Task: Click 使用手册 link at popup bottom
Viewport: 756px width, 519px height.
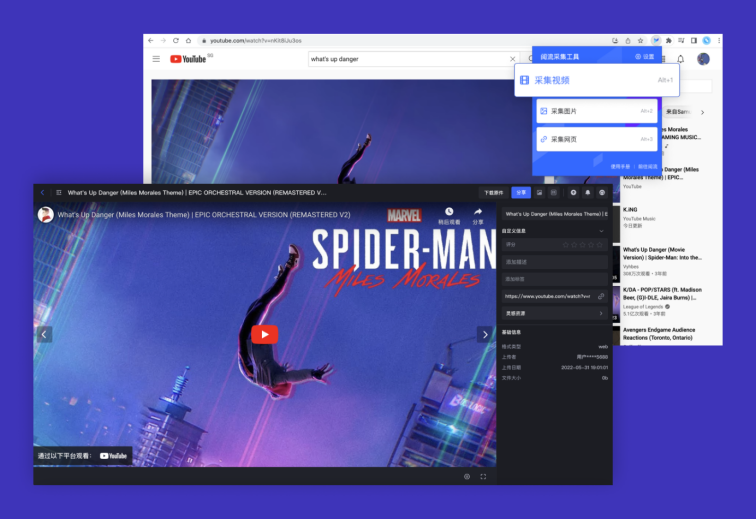Action: click(x=620, y=166)
